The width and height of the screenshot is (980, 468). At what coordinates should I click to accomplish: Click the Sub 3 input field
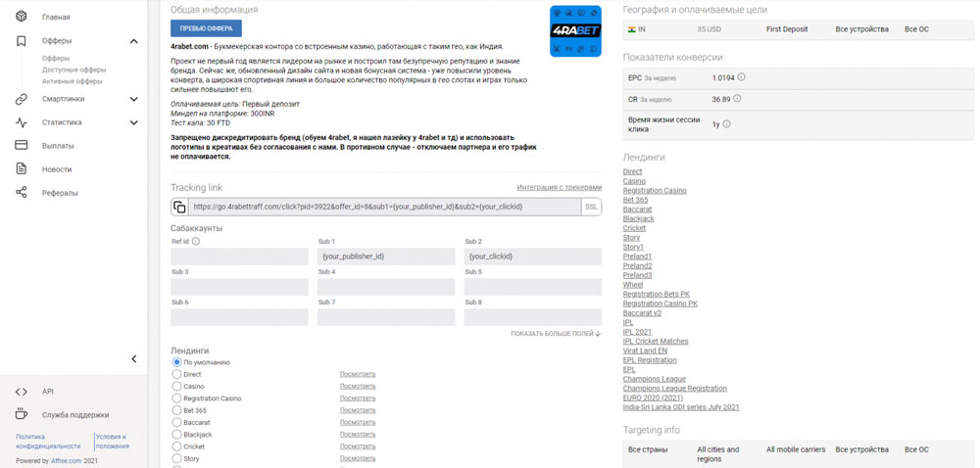pos(239,287)
